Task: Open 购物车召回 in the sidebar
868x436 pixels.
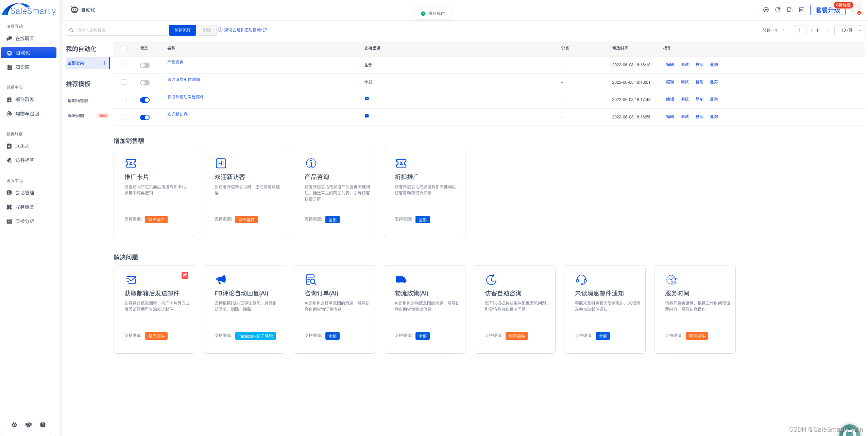Action: [x=29, y=114]
